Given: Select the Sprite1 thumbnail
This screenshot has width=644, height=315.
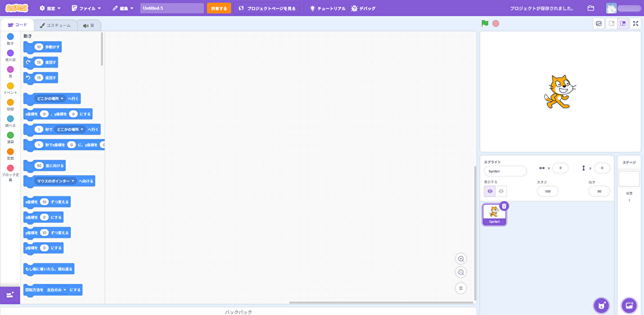Looking at the screenshot, I should pyautogui.click(x=495, y=215).
